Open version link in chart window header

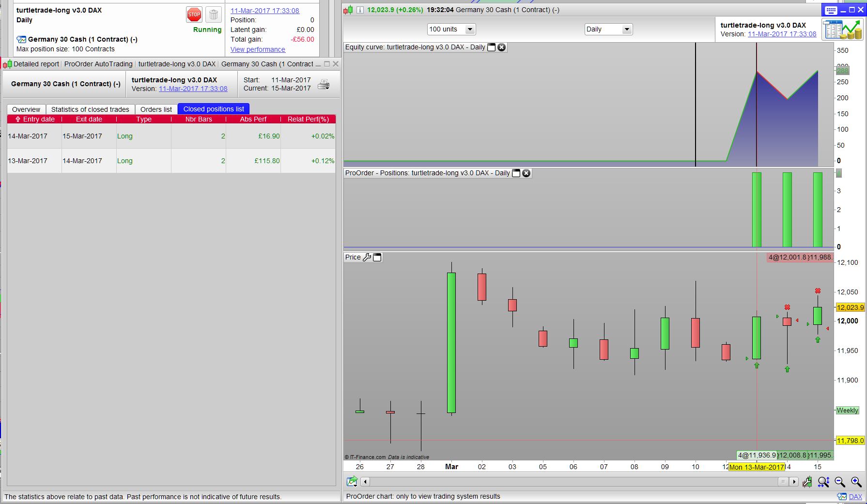tap(782, 34)
